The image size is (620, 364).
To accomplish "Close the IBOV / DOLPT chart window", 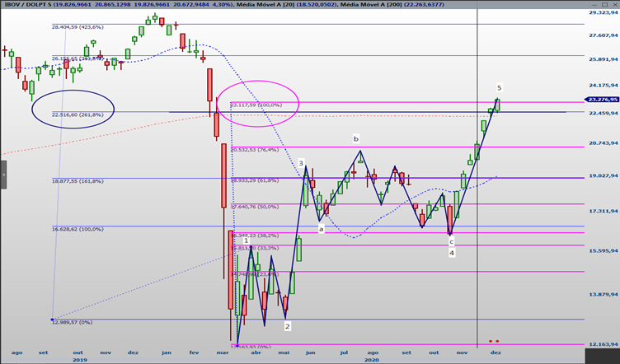I will click(x=614, y=4).
